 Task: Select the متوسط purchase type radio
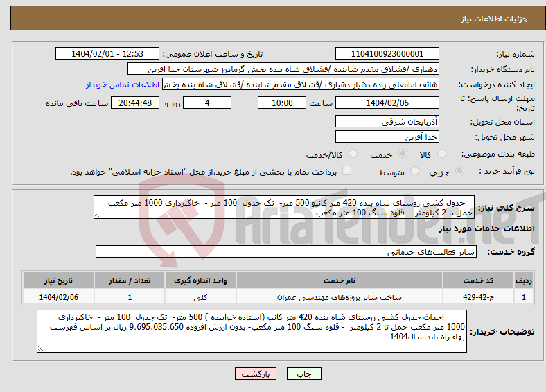click(414, 171)
